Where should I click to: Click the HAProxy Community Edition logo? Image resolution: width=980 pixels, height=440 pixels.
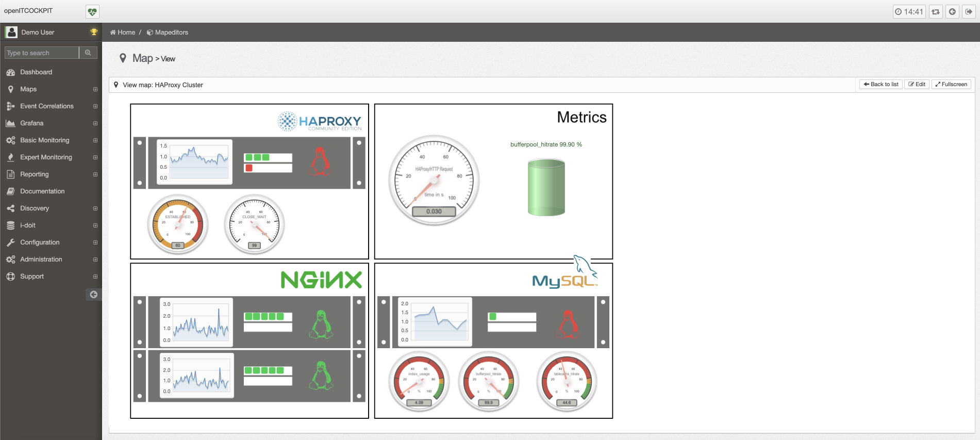tap(320, 122)
